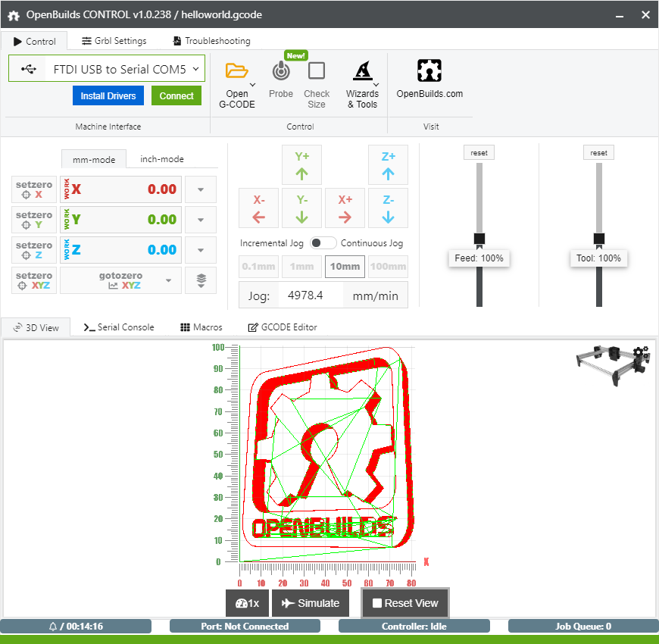
Task: Jog the machine with Y+ arrow
Action: coord(301,165)
